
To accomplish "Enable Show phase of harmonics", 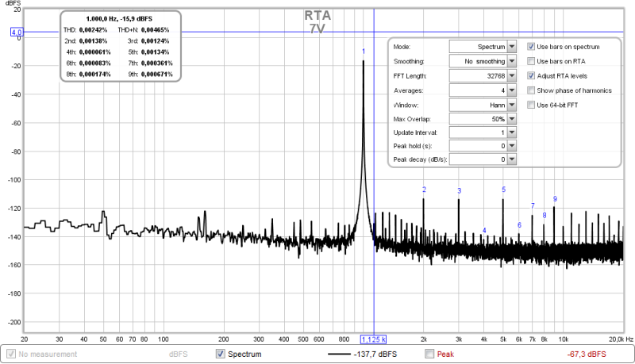I will coord(532,90).
